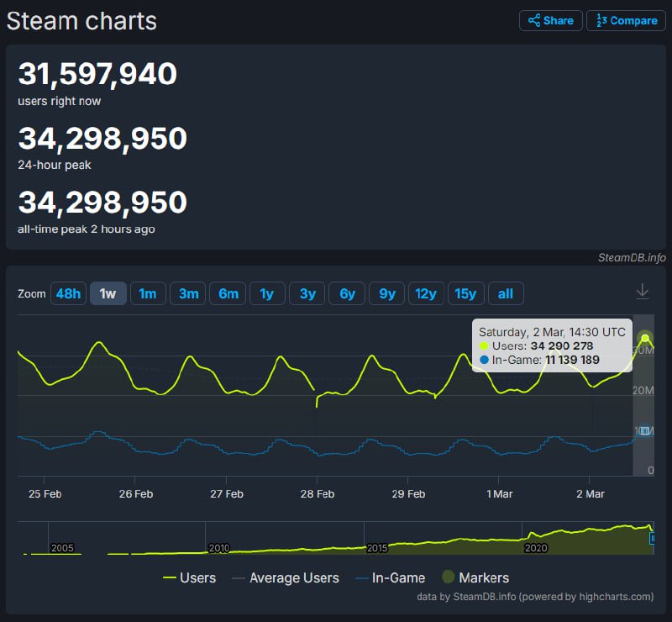Image resolution: width=672 pixels, height=622 pixels.
Task: Select the 1w zoom range
Action: [108, 293]
